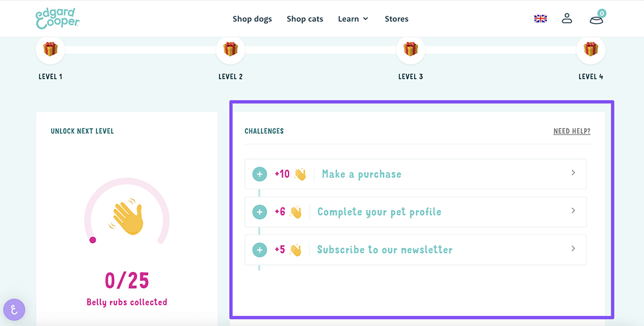This screenshot has height=326, width=644.
Task: Open the Shop dogs menu item
Action: 252,19
